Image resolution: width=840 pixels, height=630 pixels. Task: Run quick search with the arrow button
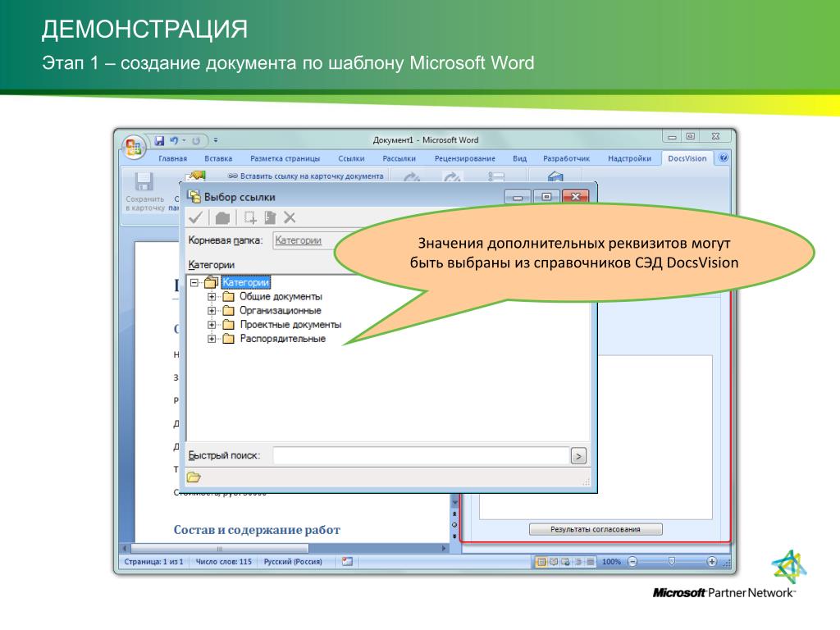point(578,456)
